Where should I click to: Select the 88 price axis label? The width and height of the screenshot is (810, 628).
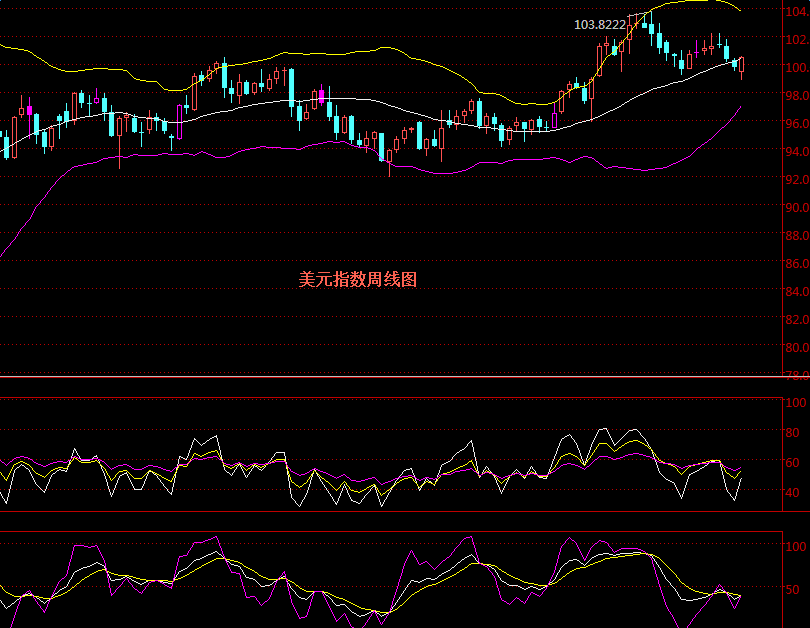(x=795, y=235)
